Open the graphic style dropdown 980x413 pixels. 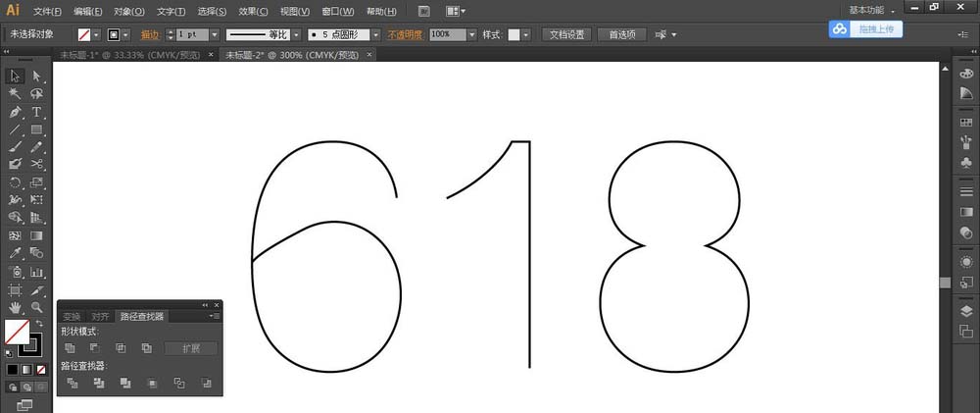[x=525, y=35]
